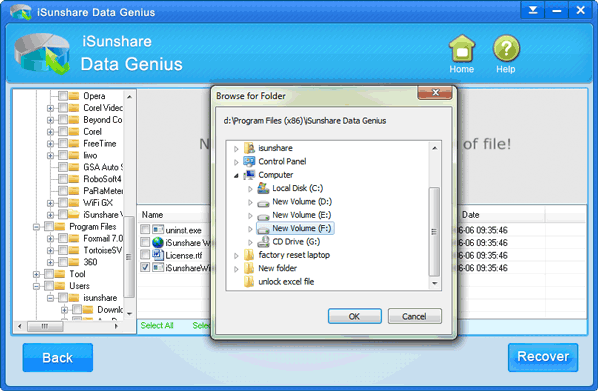This screenshot has width=598, height=391.
Task: Click the dialog folder list scrollbar thumb
Action: coord(434,232)
